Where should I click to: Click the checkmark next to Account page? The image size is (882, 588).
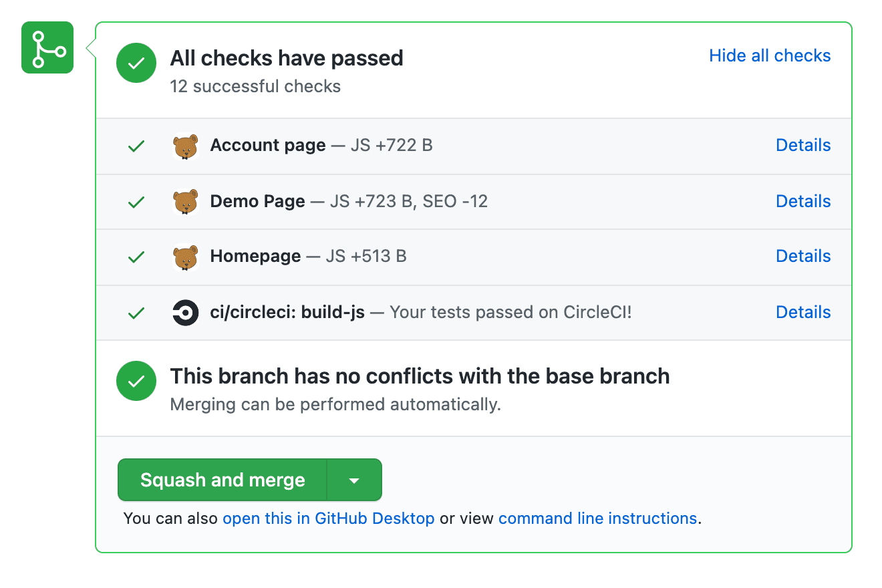pos(136,146)
